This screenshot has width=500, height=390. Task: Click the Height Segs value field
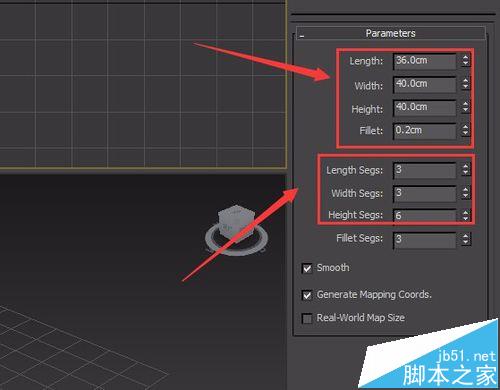[x=424, y=216]
